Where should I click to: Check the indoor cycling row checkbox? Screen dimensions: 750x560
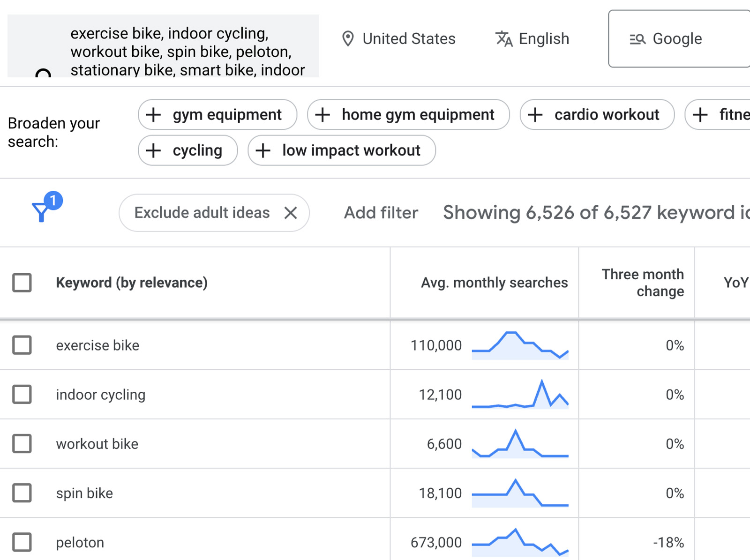tap(22, 394)
